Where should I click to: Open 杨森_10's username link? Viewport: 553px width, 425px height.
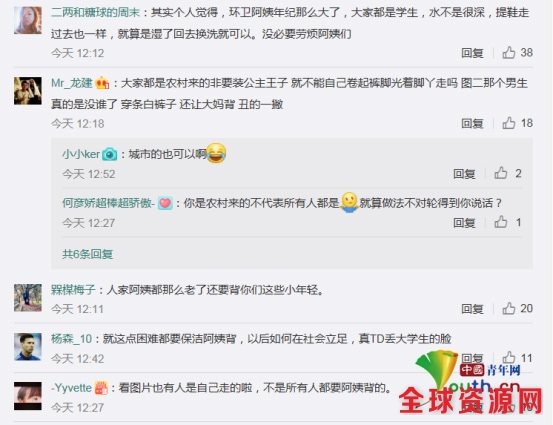tap(71, 339)
